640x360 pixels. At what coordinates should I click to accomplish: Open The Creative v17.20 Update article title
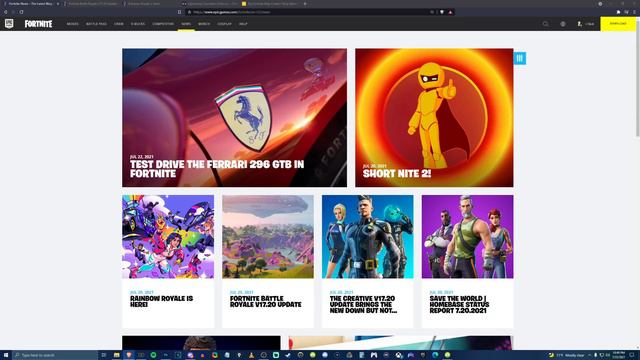363,304
